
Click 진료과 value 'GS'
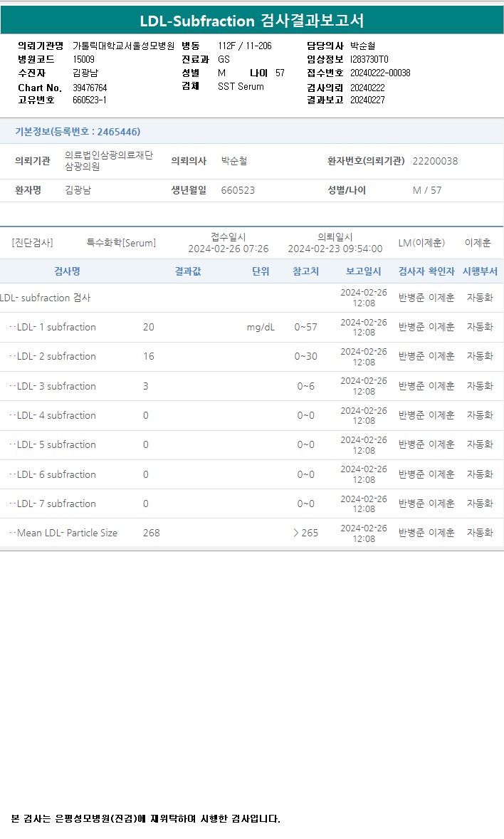224,59
